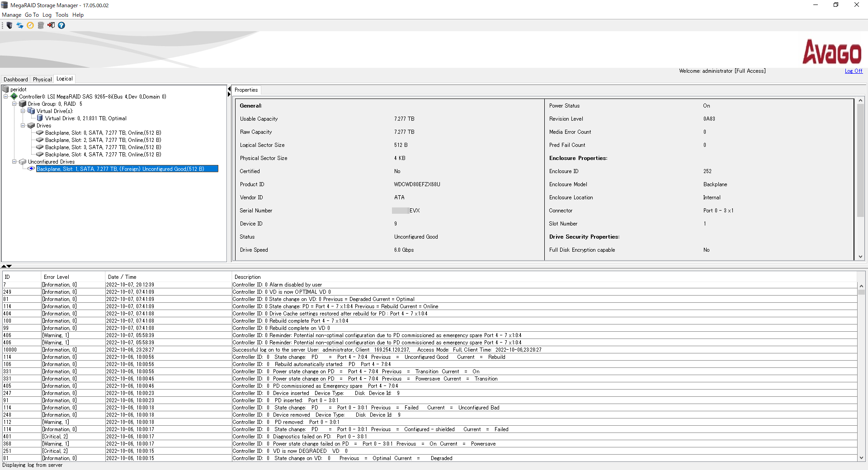Select log entry 'Alarm disabled by user'
The image size is (868, 470).
point(429,285)
